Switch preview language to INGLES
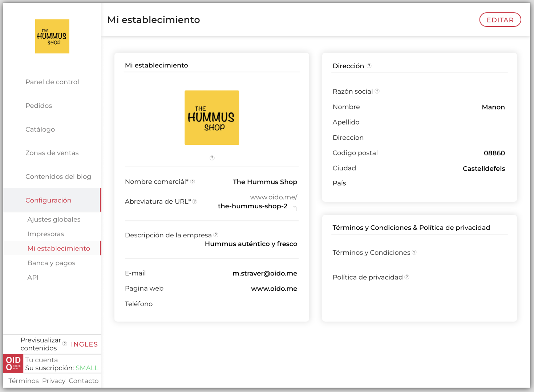534x392 pixels. click(x=84, y=344)
